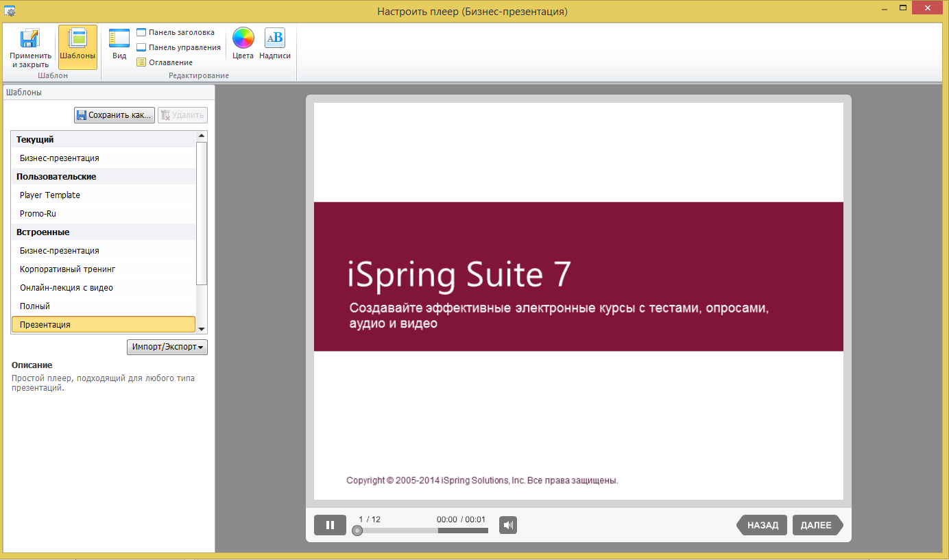
Task: Click the window system menu icon
Action: pyautogui.click(x=10, y=11)
